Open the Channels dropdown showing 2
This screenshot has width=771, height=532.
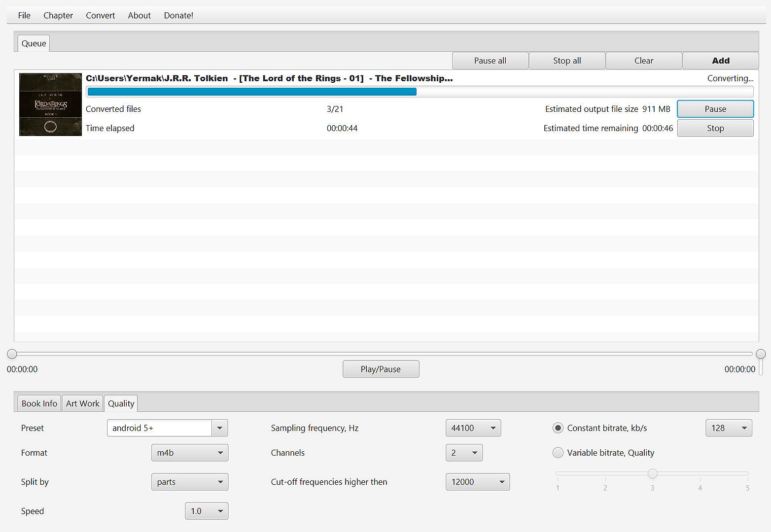(464, 453)
